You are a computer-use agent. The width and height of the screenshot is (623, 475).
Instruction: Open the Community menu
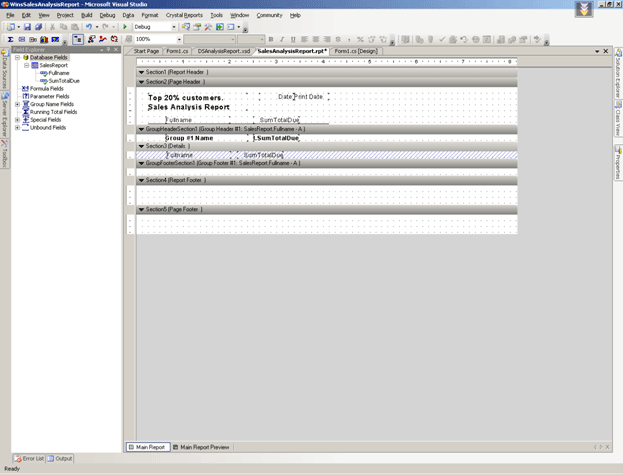click(x=269, y=15)
